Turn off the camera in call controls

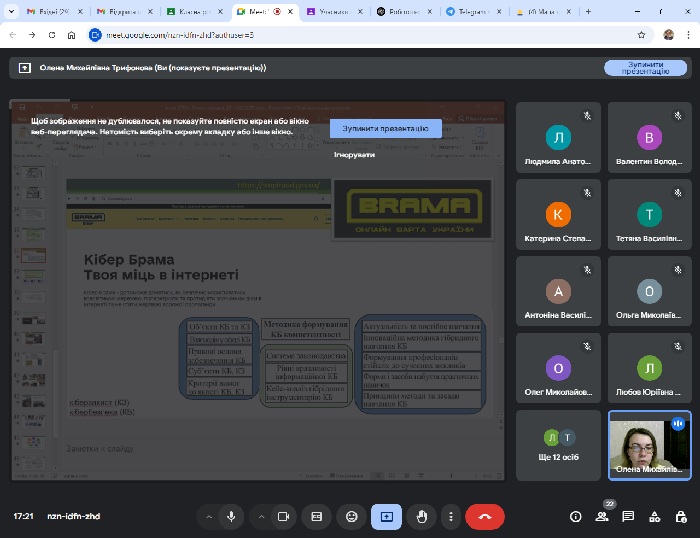point(283,516)
